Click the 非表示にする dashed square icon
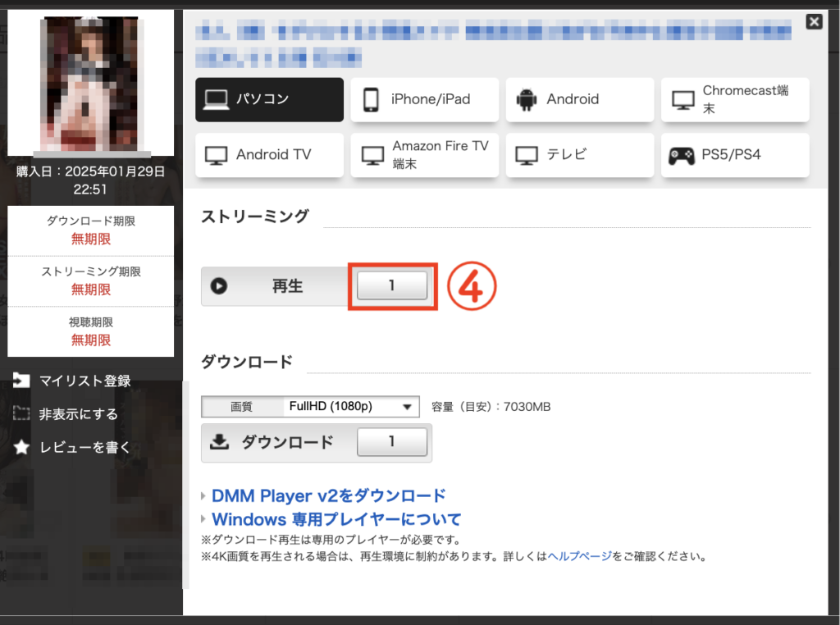The width and height of the screenshot is (840, 625). pyautogui.click(x=21, y=414)
